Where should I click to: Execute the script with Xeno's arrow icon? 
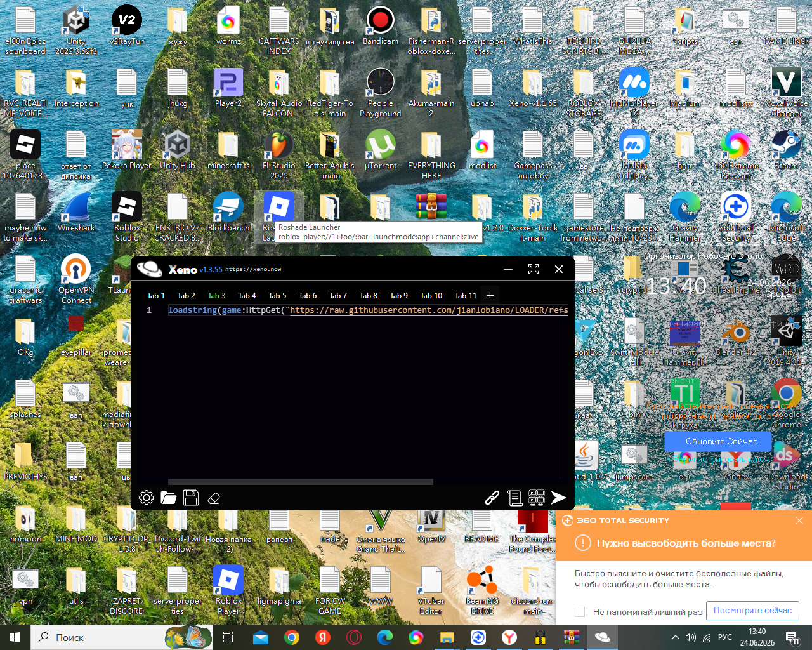(559, 498)
